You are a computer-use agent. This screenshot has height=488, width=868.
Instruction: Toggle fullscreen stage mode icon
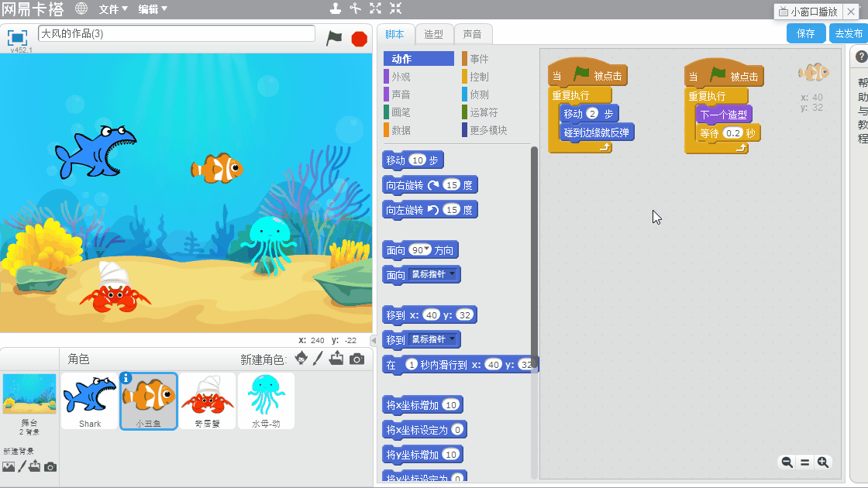pos(17,38)
